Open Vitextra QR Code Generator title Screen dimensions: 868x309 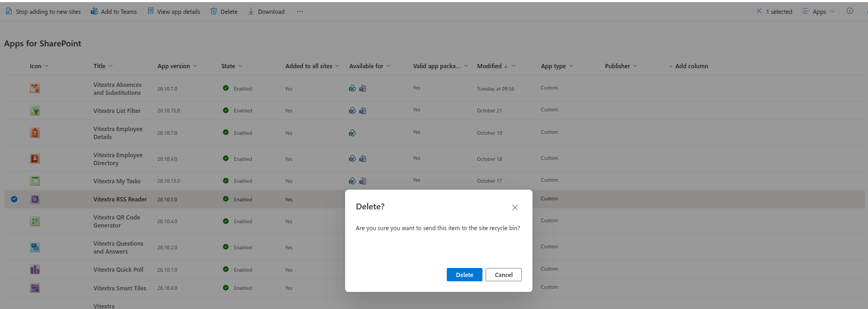[117, 221]
